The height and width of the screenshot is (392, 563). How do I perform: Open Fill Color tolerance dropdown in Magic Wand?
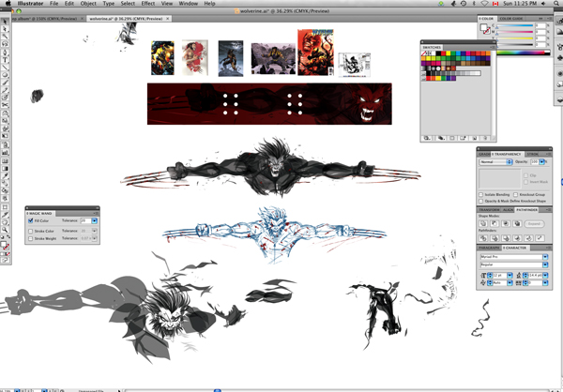point(94,220)
